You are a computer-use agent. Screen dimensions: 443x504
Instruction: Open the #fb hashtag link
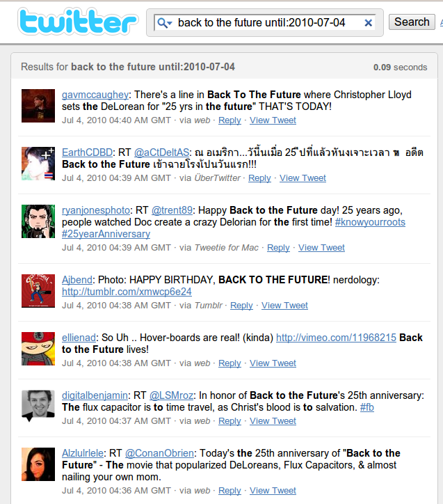pos(367,407)
